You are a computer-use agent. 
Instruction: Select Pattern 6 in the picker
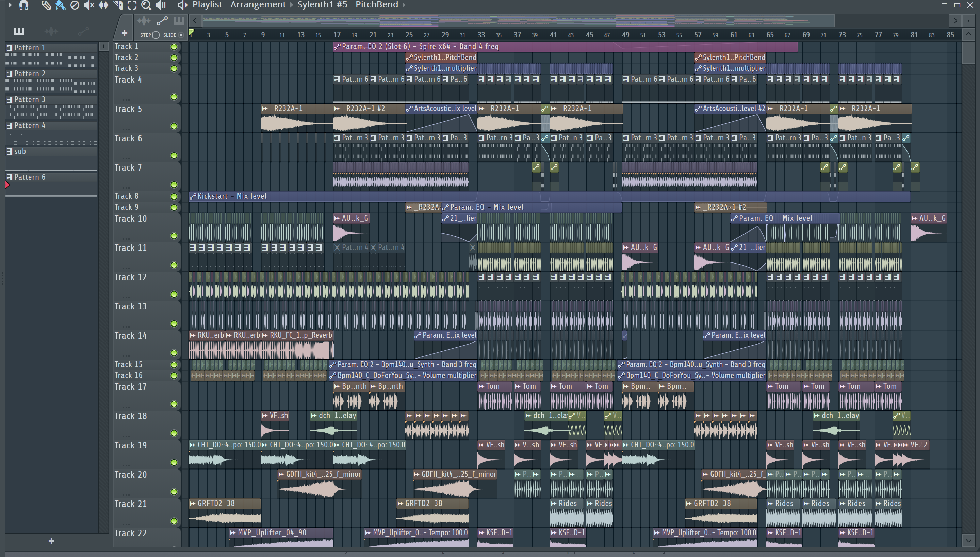pyautogui.click(x=51, y=177)
